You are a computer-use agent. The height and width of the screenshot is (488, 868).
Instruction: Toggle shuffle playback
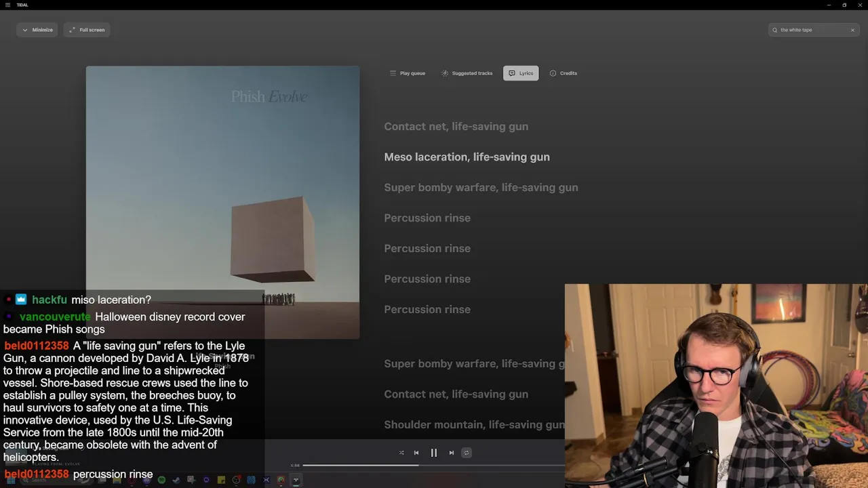click(x=401, y=453)
